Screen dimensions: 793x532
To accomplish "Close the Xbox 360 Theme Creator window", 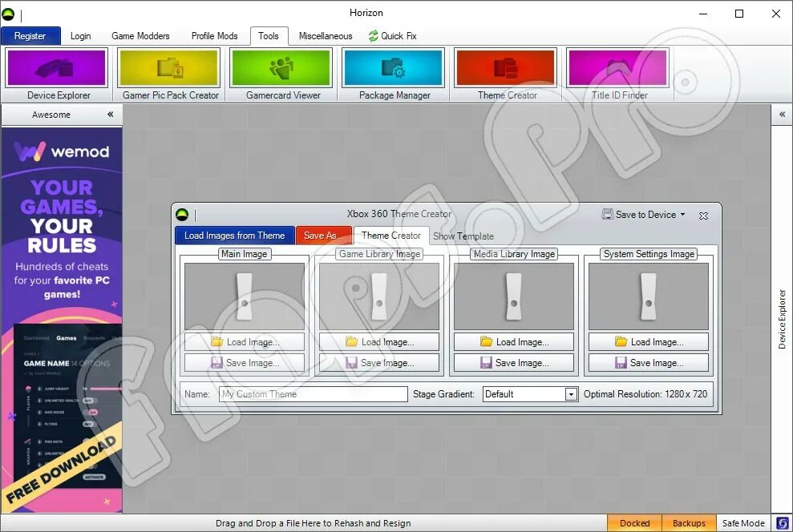I will (x=703, y=216).
